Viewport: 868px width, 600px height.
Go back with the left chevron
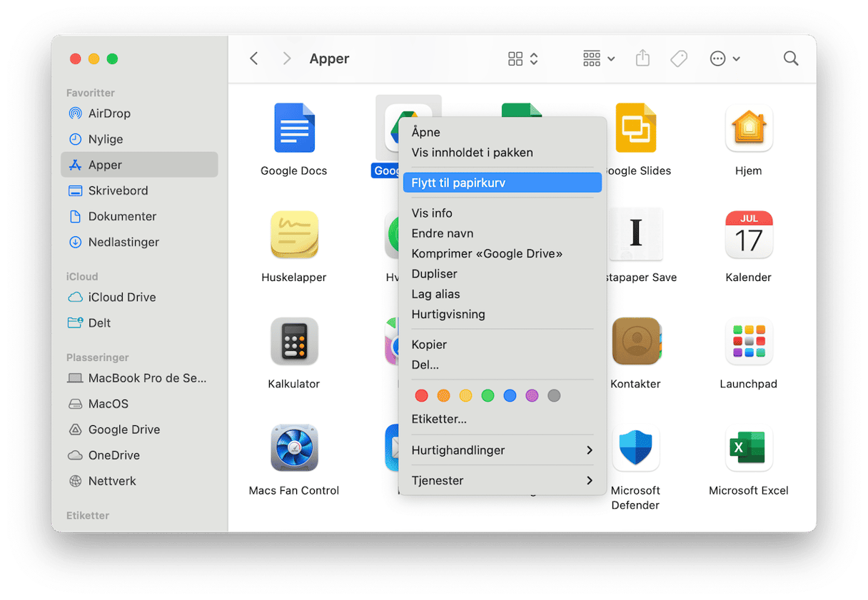[x=254, y=59]
